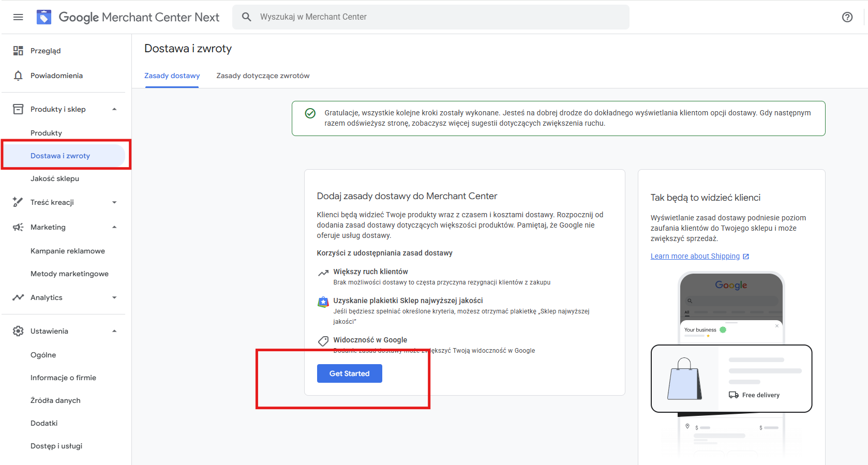Click the Treść kreacji magic wand icon

[18, 202]
